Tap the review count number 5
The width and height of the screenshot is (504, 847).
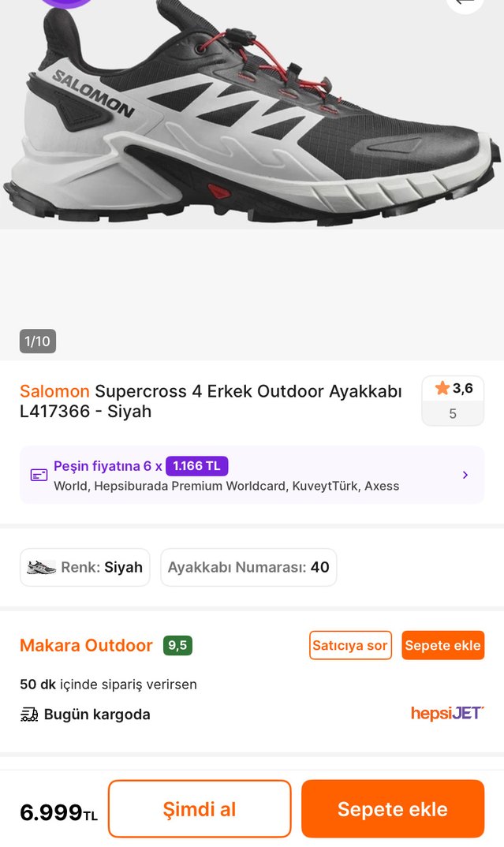453,413
